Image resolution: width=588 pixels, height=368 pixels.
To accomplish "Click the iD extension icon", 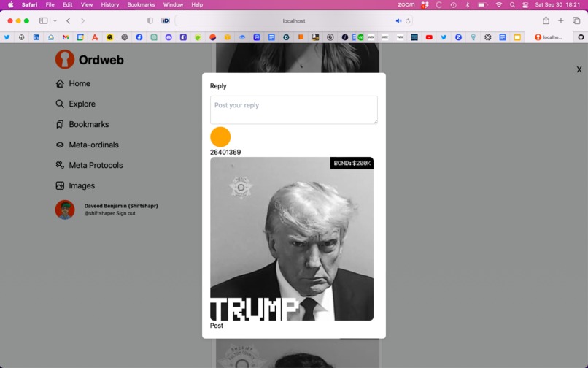I will click(166, 20).
